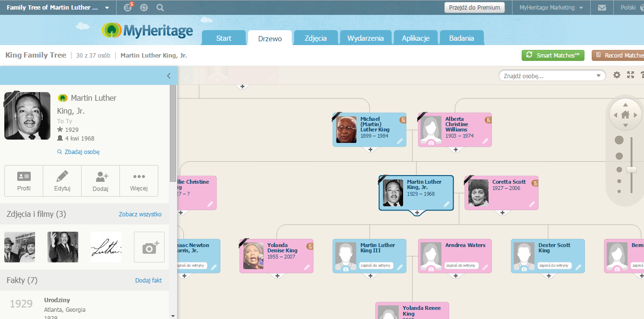Open the Profil button in the side panel
The height and width of the screenshot is (319, 644).
[x=24, y=181]
